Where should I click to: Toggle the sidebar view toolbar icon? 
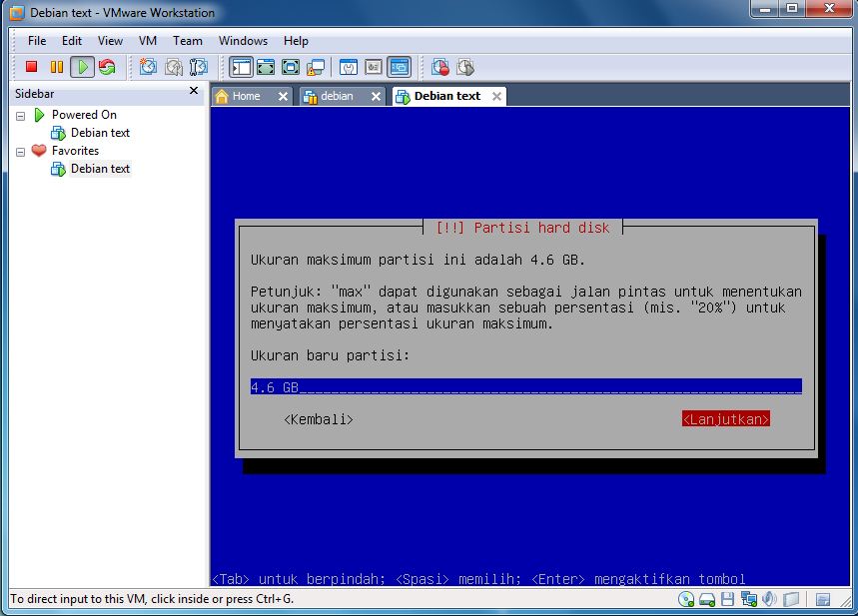(242, 67)
